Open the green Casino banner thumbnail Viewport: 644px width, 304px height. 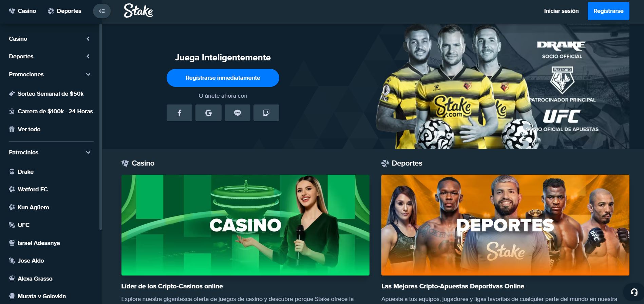click(245, 225)
